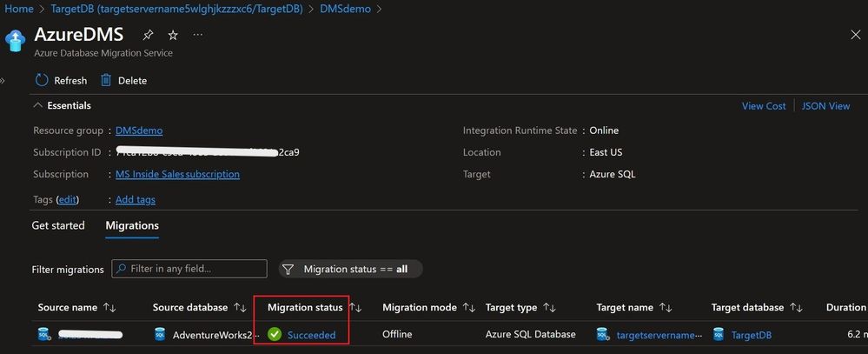Mark AzureDMS as a favorite with the star
This screenshot has height=354, width=868.
(173, 36)
